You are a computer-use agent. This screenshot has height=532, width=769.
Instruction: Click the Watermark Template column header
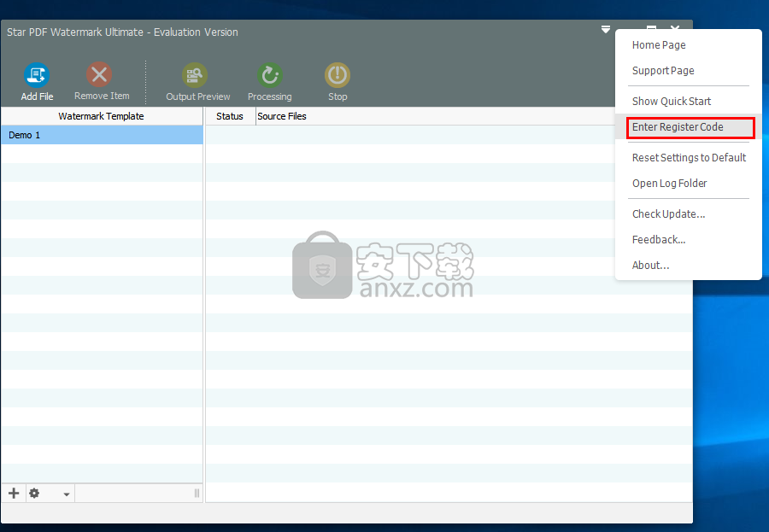[x=102, y=116]
